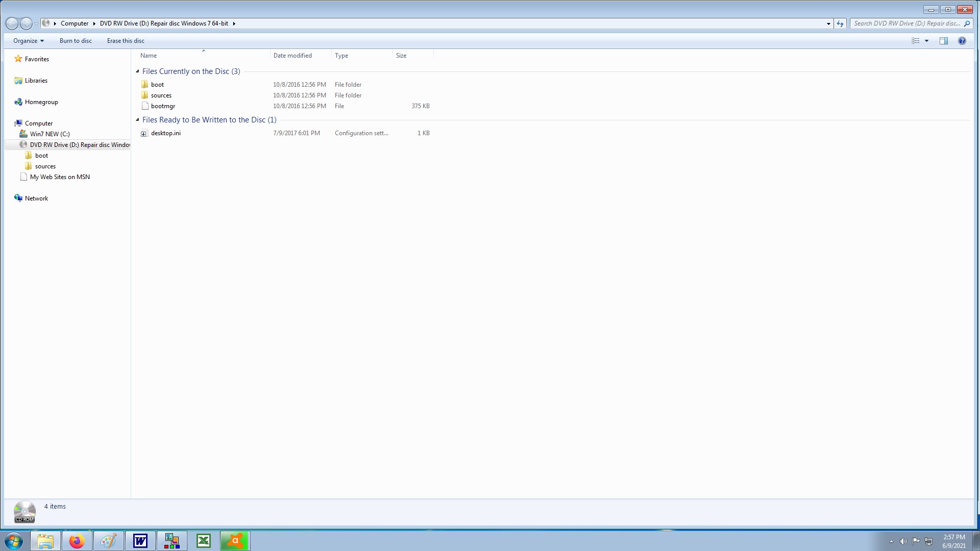Open address bar history dropdown arrow
The height and width of the screenshot is (551, 980).
[828, 23]
